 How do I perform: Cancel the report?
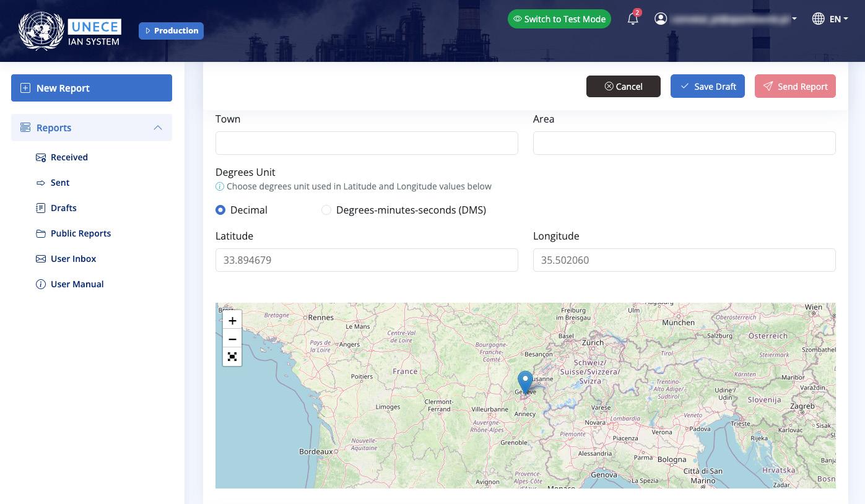pyautogui.click(x=624, y=87)
